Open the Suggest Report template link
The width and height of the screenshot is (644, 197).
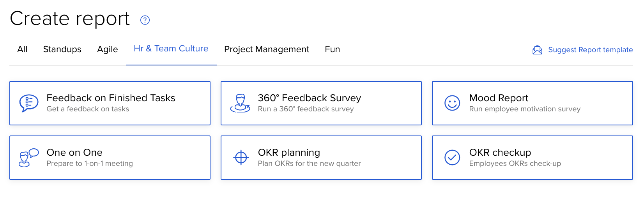click(590, 50)
